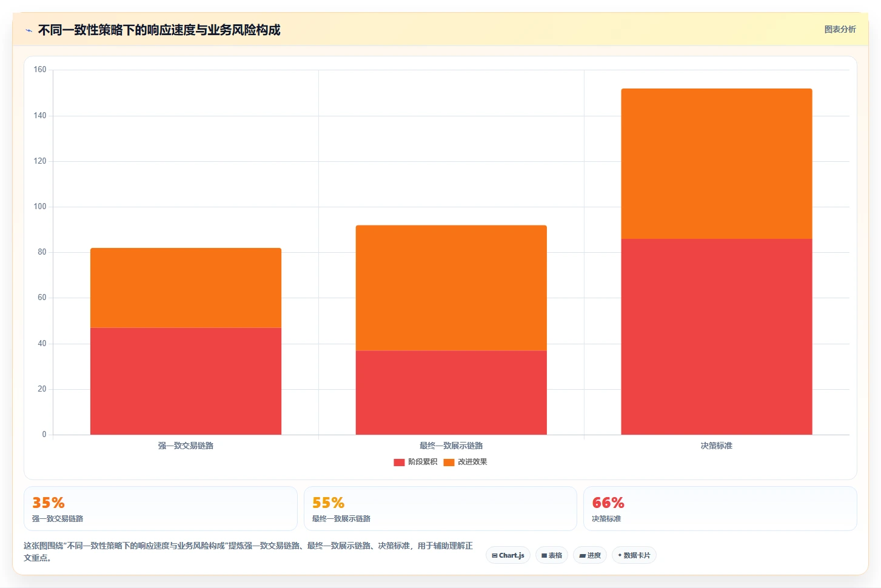
Task: Click x-axis label 决策标准
Action: 717,446
